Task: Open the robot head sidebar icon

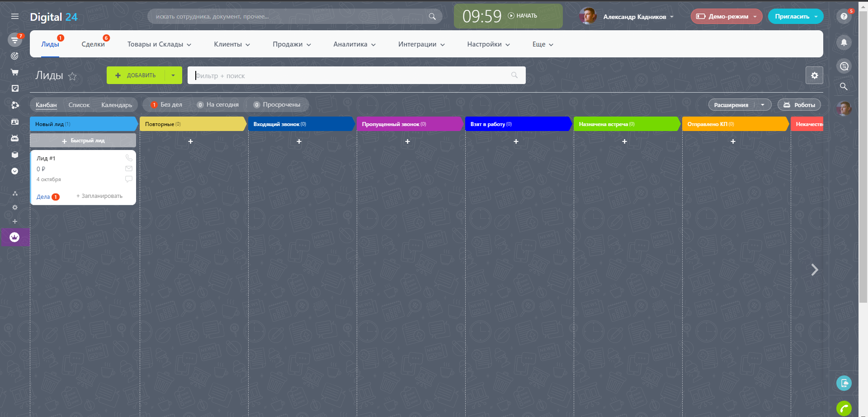Action: coord(15,138)
